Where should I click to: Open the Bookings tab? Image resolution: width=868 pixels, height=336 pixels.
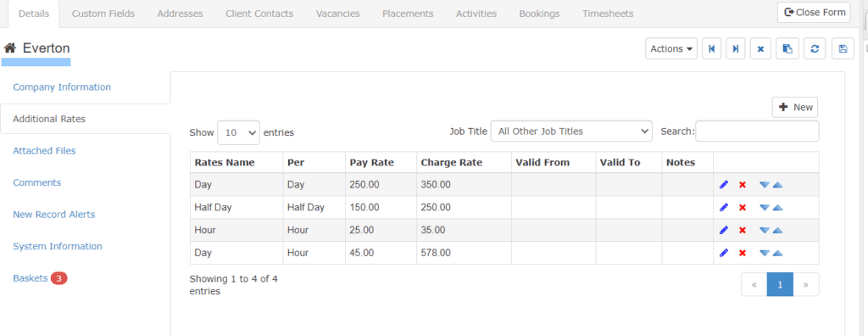tap(539, 14)
